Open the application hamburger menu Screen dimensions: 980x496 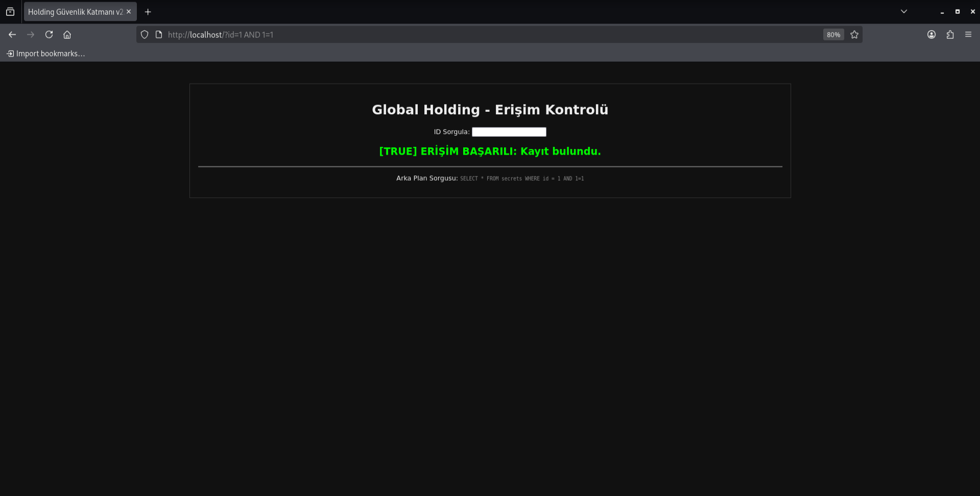[x=968, y=35]
